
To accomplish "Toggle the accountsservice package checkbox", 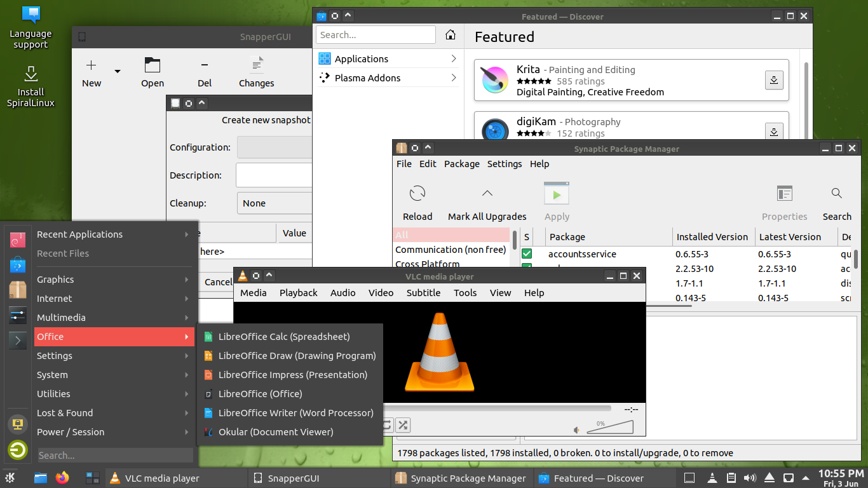I will click(x=527, y=254).
